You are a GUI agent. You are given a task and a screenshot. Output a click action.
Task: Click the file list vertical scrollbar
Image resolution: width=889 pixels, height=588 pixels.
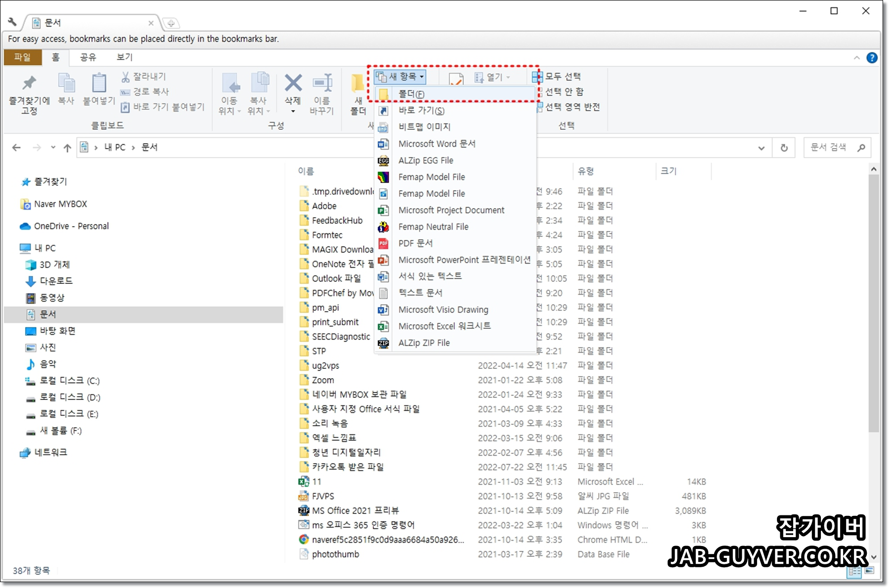coord(874,303)
